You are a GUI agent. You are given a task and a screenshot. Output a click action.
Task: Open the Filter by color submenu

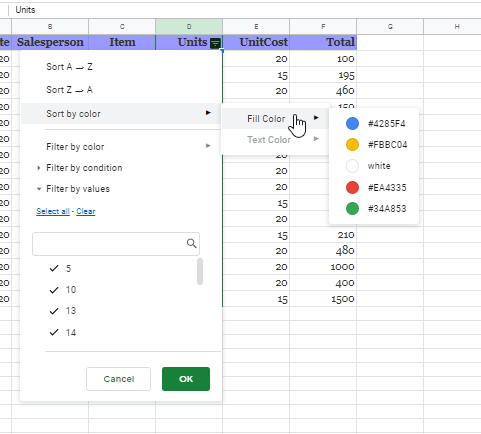pyautogui.click(x=121, y=147)
